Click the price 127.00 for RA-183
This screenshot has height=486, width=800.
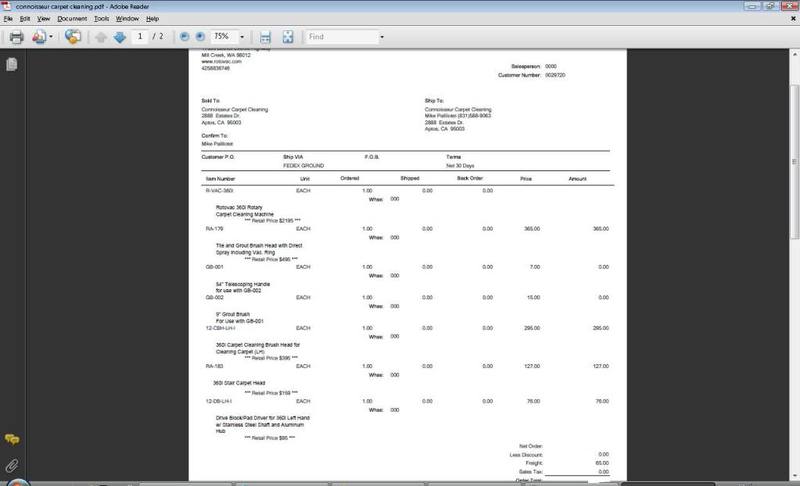click(x=532, y=366)
